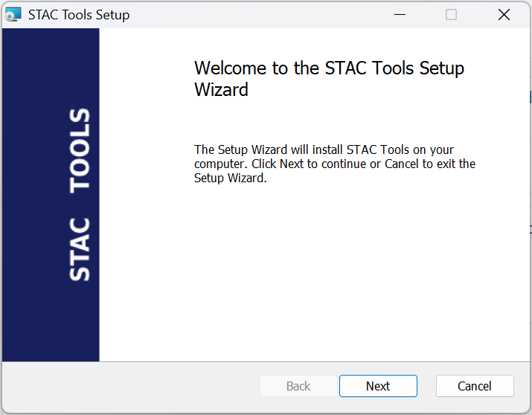The image size is (532, 415).
Task: Cancel the STAC Tools installation
Action: [474, 386]
